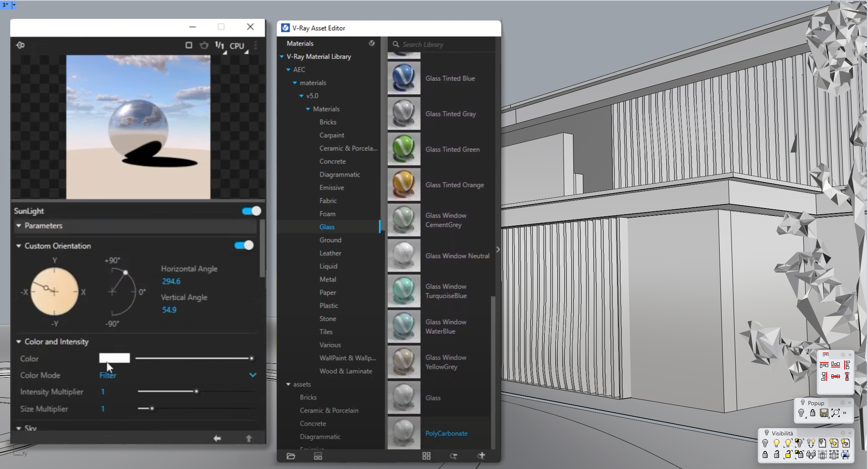Viewport: 868px width, 469px height.
Task: Click the Intensity Multiplier value field
Action: pos(103,392)
